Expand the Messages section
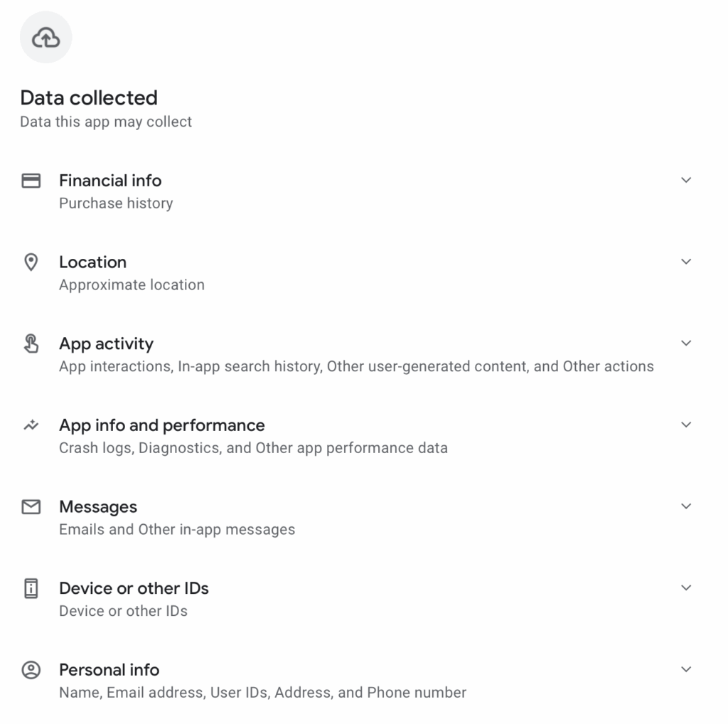 pyautogui.click(x=686, y=506)
